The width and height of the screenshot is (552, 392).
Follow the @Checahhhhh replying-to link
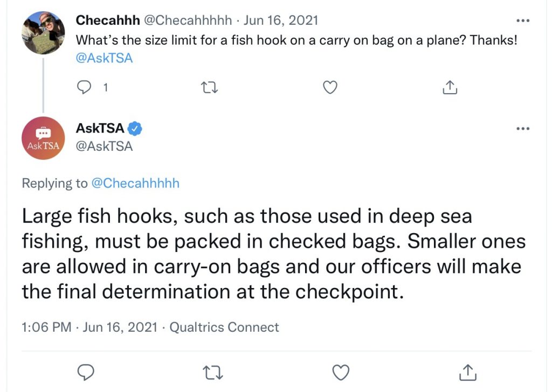[135, 183]
